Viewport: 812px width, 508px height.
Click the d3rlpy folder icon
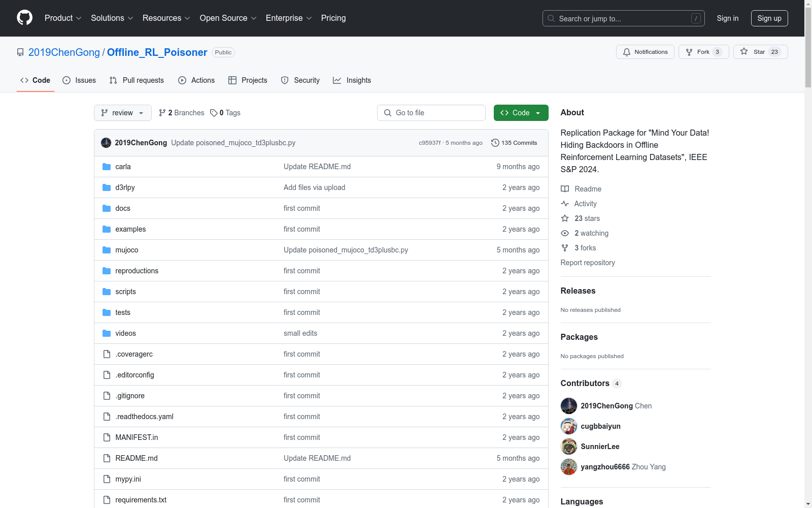(107, 187)
